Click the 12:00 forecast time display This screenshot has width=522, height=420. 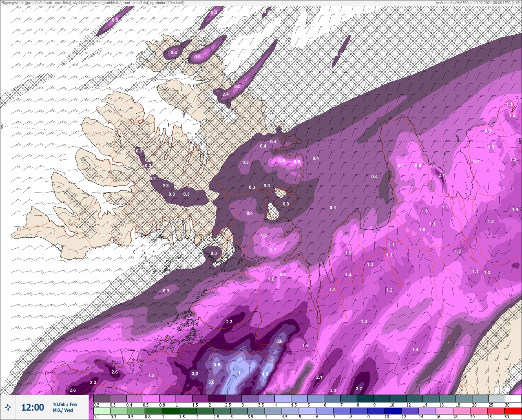[33, 407]
